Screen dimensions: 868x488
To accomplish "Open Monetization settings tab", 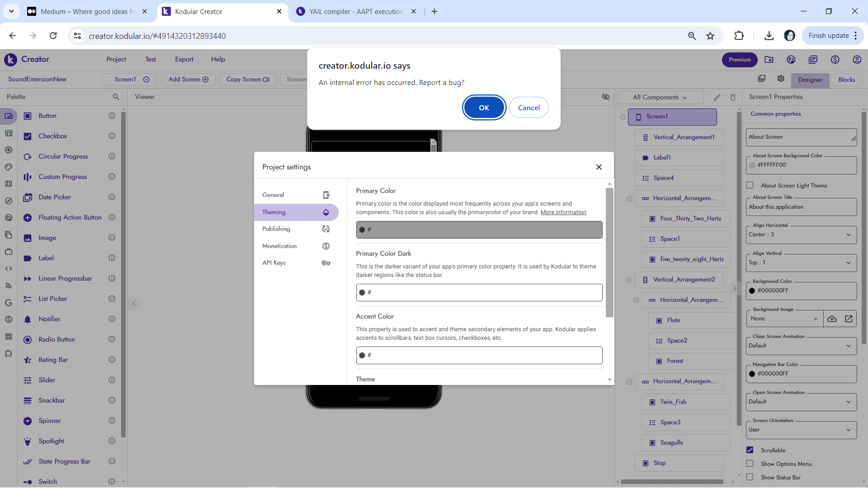I will click(296, 246).
